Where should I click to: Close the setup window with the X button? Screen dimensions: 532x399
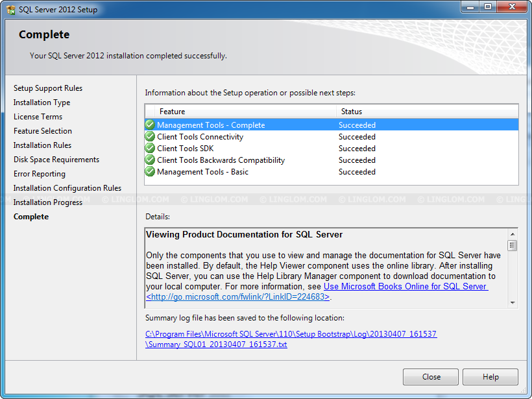click(512, 7)
